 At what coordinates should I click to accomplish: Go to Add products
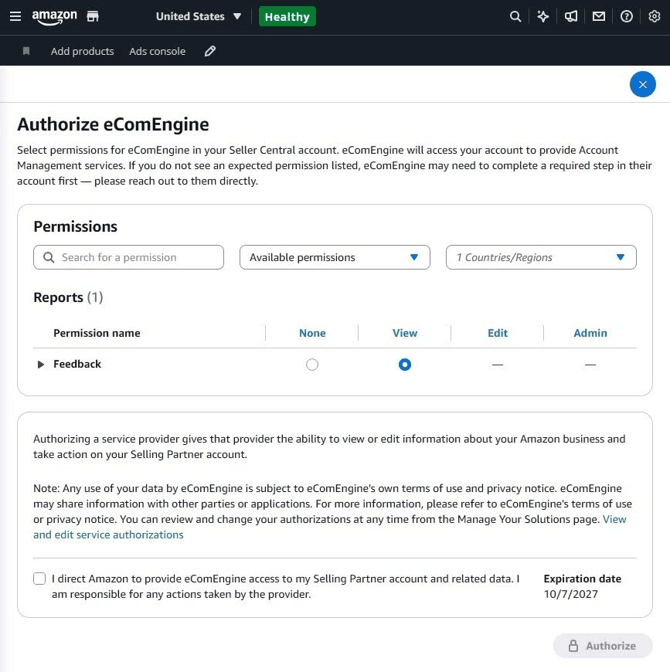82,51
